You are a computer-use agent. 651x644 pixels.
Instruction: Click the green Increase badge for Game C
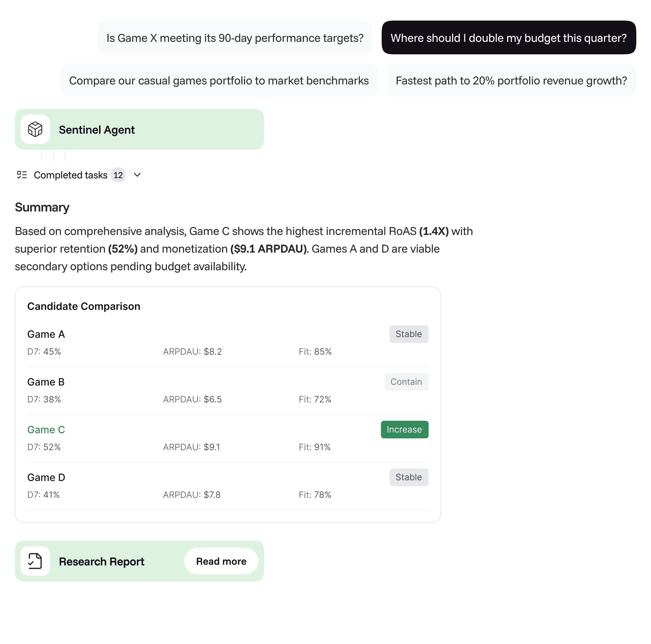pos(404,430)
